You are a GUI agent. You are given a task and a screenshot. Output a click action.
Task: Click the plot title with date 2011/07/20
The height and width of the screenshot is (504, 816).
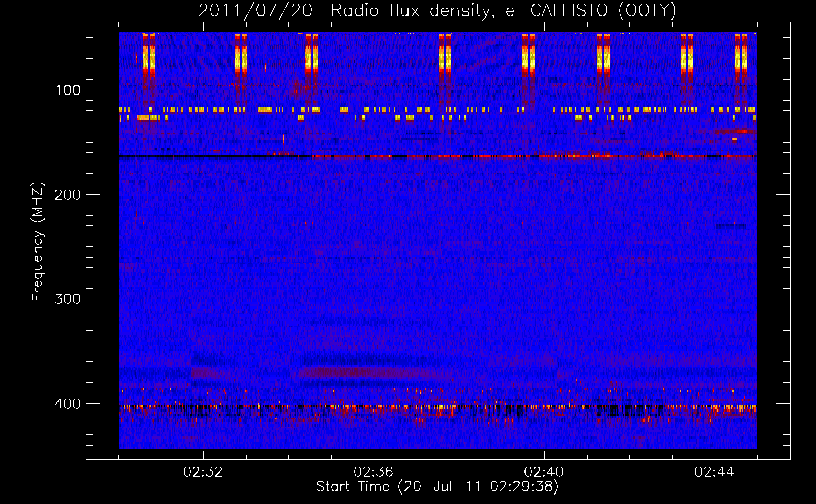tap(437, 11)
